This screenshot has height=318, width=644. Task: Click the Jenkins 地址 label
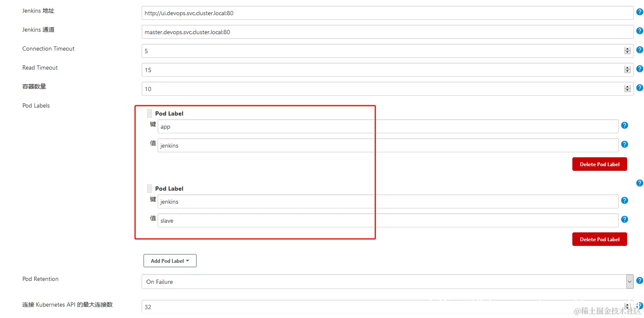(x=38, y=11)
